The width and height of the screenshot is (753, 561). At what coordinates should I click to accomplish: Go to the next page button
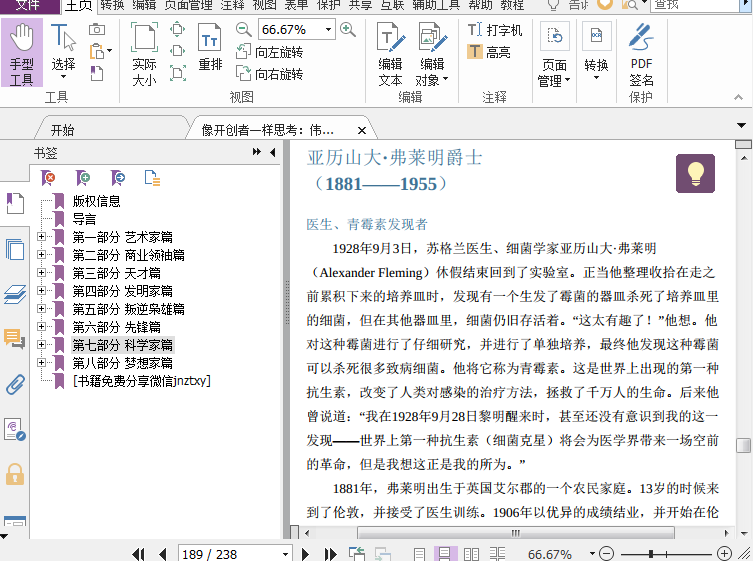[305, 554]
